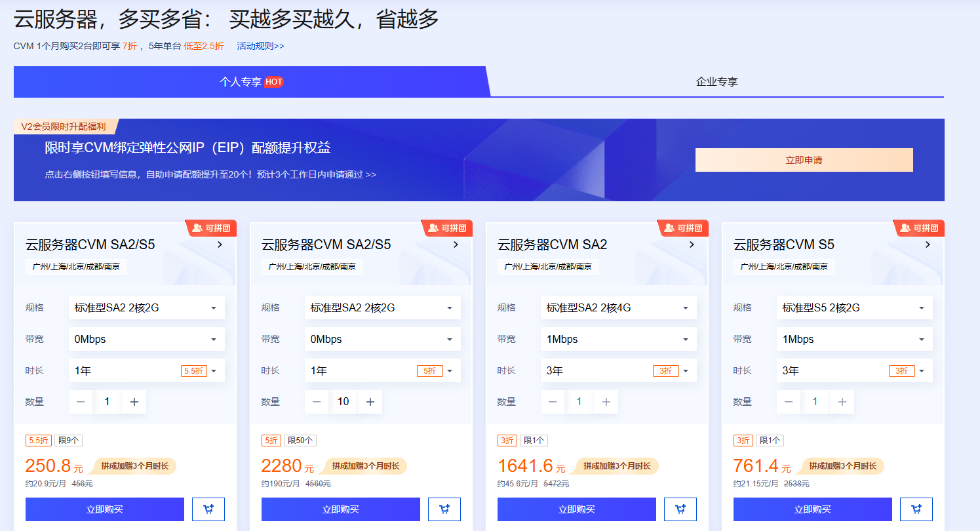Click 可拼团 badge on 2280元 card

pos(447,228)
